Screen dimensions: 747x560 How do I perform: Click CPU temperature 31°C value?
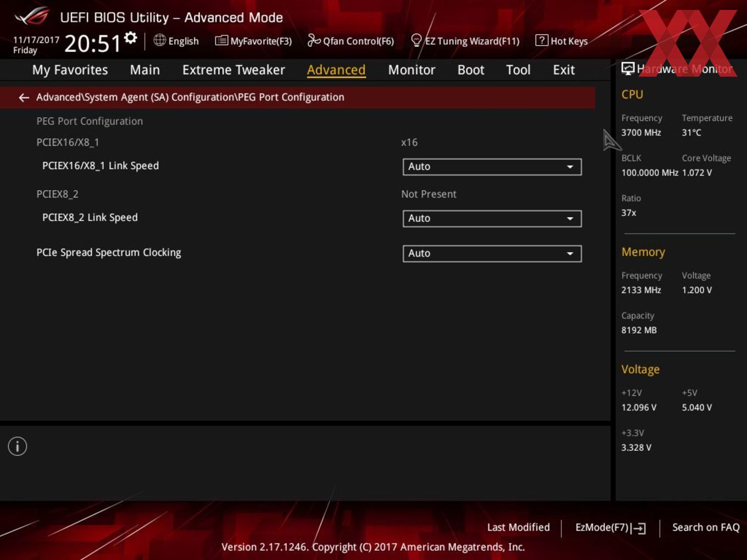692,132
